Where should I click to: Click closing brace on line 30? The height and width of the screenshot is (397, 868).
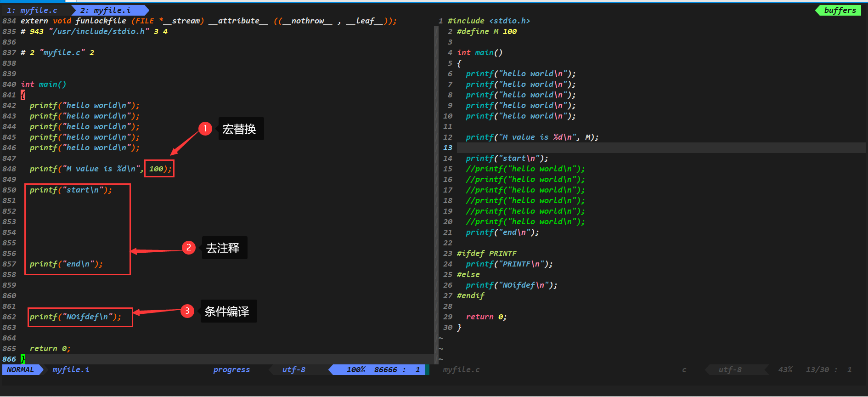459,328
